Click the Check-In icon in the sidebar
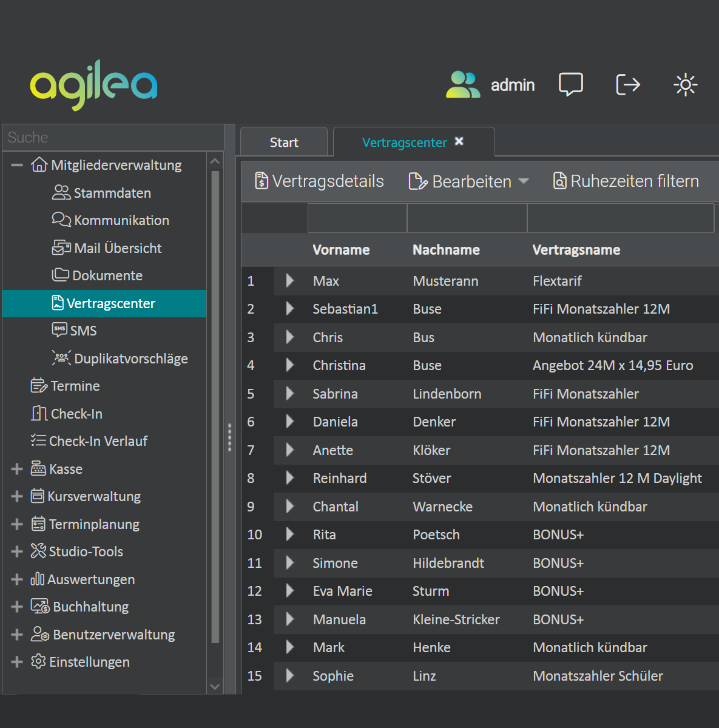Screen dimensions: 719x728 [38, 413]
